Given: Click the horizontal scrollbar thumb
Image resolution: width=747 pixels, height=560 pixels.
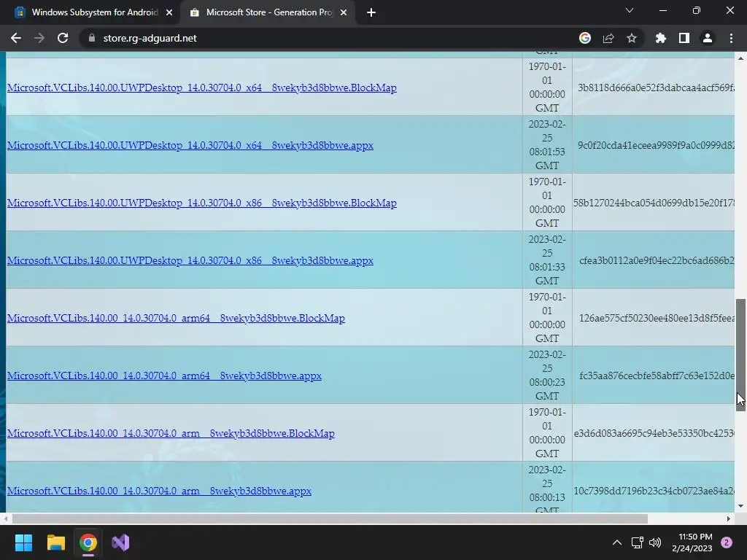Looking at the screenshot, I should pyautogui.click(x=330, y=518).
